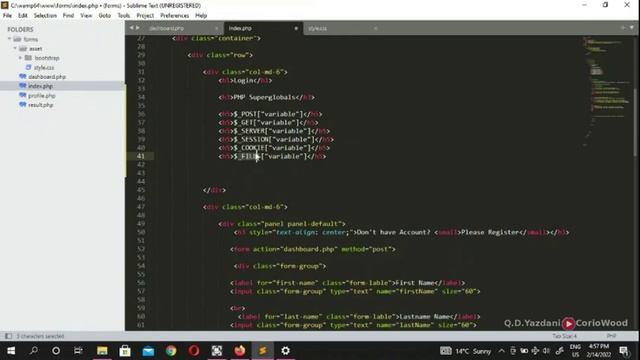Viewport: 640px width, 360px height.
Task: Open Settings gear on taskbar
Action: click(x=285, y=351)
